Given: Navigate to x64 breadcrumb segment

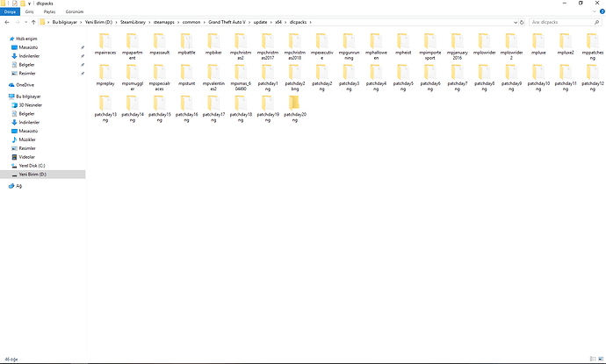Looking at the screenshot, I should click(x=278, y=23).
